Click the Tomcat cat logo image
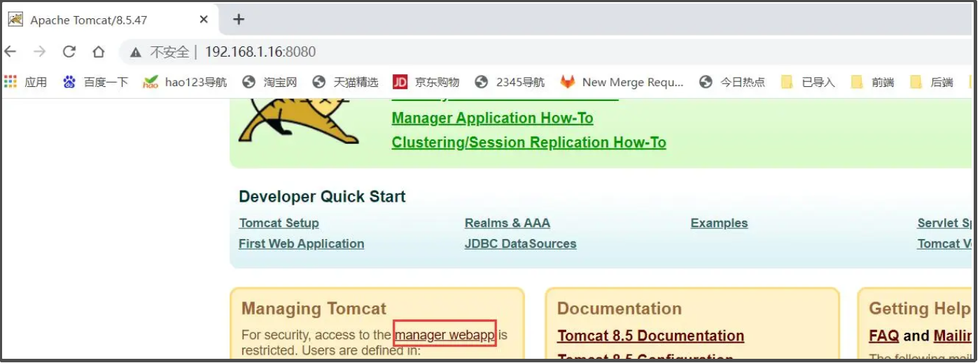Viewport: 980px width, 363px height. tap(297, 122)
